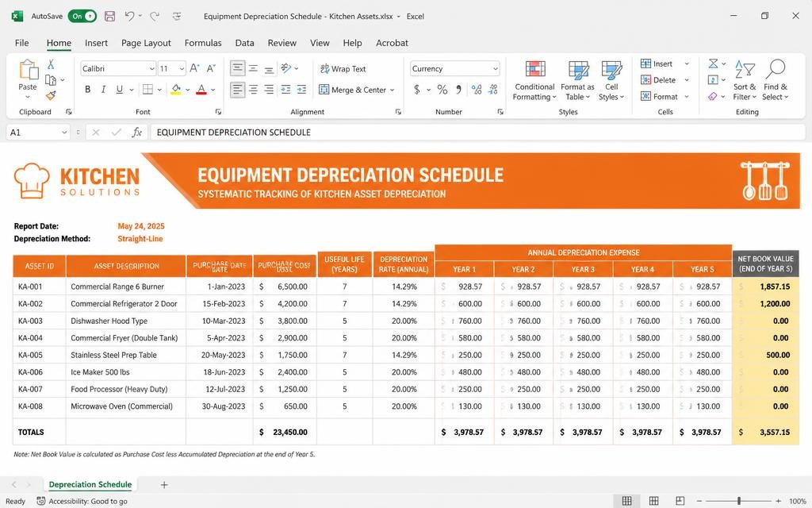Decrease indent of cell contents
Viewport: 812px width, 508px height.
tap(285, 90)
